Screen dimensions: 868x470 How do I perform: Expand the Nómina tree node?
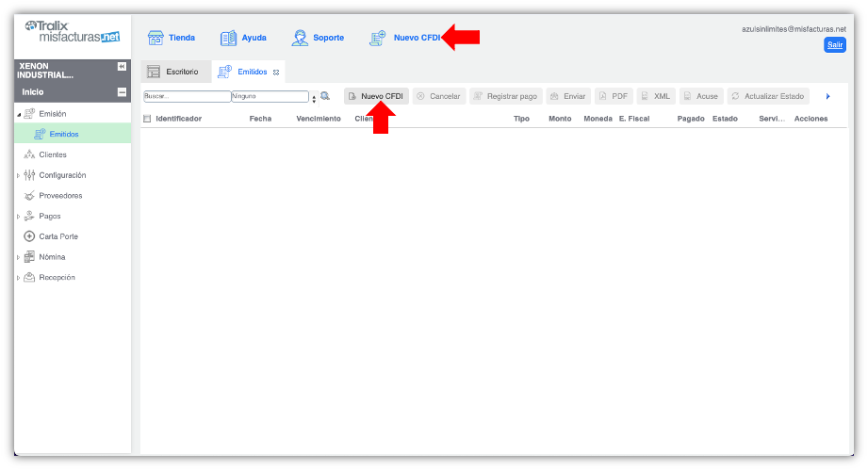point(18,257)
